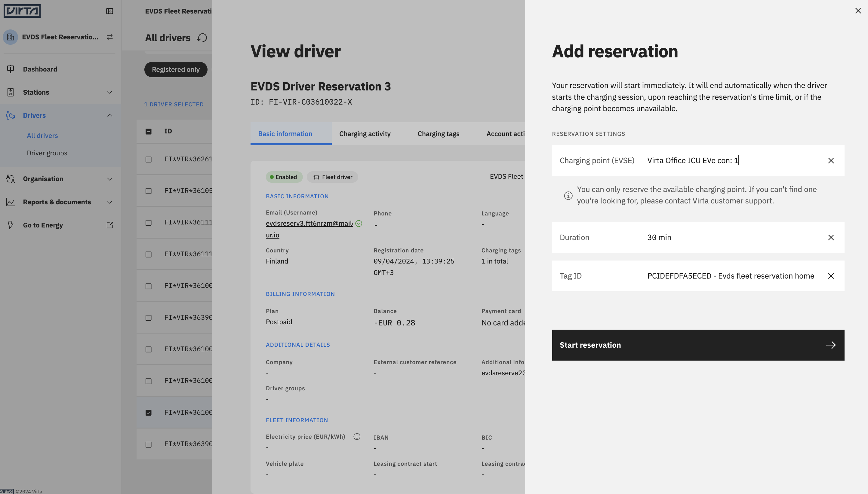
Task: Click the Electricity price info icon
Action: pos(357,437)
